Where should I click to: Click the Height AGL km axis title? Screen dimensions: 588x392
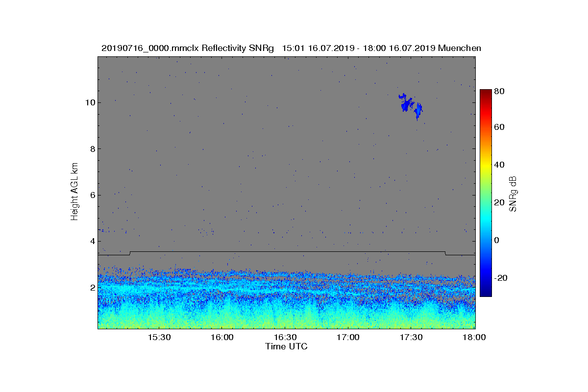(x=74, y=192)
